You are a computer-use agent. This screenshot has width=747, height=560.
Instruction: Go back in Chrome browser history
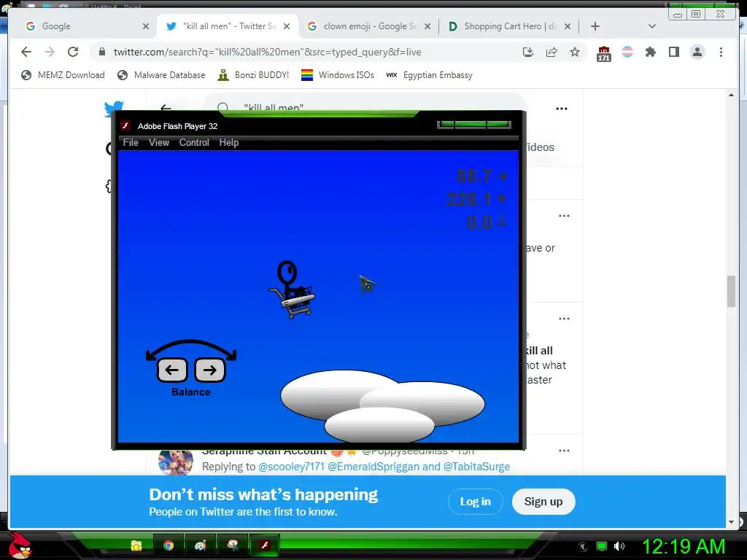click(26, 52)
